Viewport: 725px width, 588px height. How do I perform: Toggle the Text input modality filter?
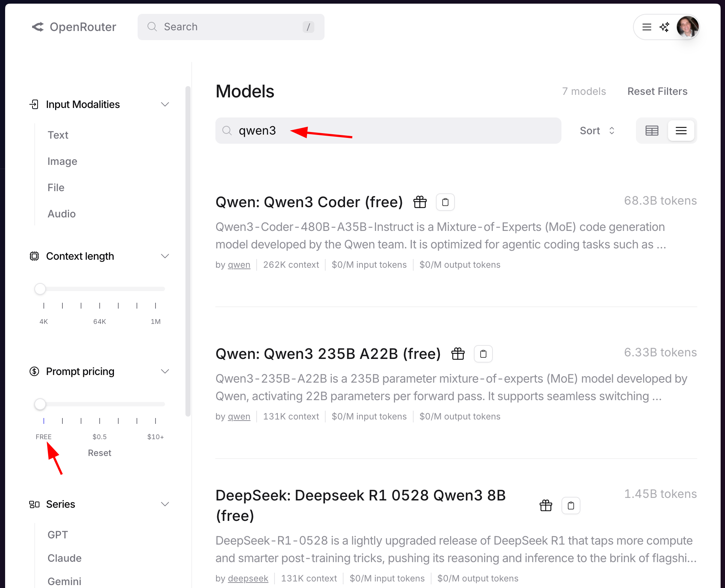pyautogui.click(x=58, y=135)
